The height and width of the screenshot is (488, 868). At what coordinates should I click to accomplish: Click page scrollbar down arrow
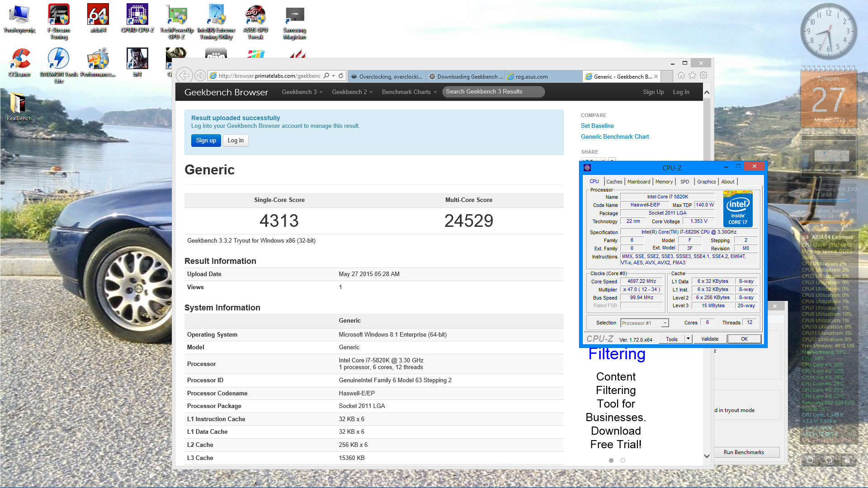707,456
